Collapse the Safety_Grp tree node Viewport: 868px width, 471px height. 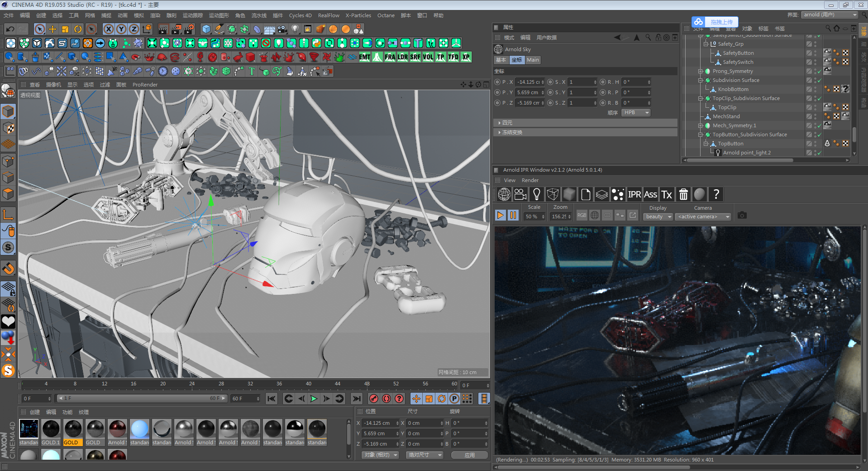(706, 44)
